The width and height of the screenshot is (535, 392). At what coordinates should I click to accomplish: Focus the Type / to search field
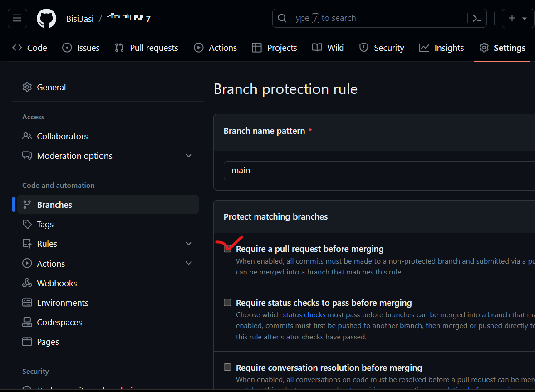click(x=379, y=18)
